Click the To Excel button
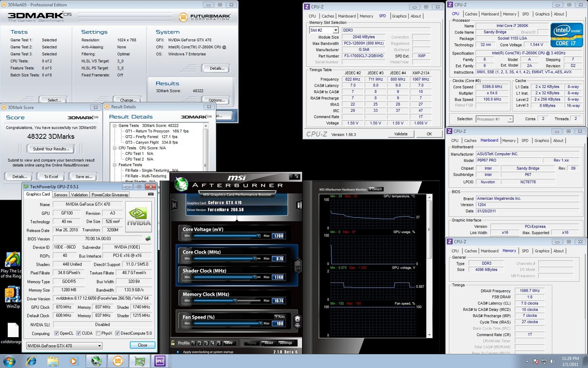This screenshot has height=368, width=588. pyautogui.click(x=51, y=177)
